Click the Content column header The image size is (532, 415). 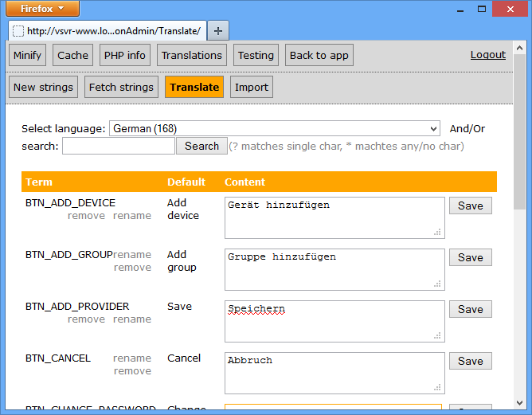[244, 182]
